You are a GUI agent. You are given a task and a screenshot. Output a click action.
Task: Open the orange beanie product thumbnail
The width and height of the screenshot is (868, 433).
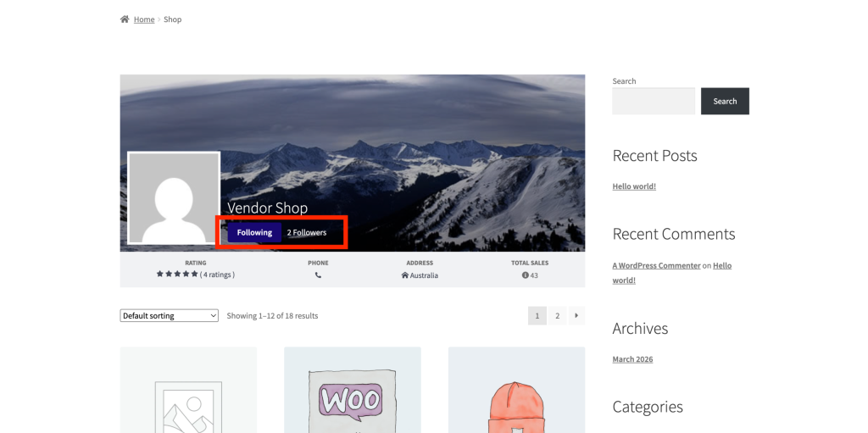[516, 391]
